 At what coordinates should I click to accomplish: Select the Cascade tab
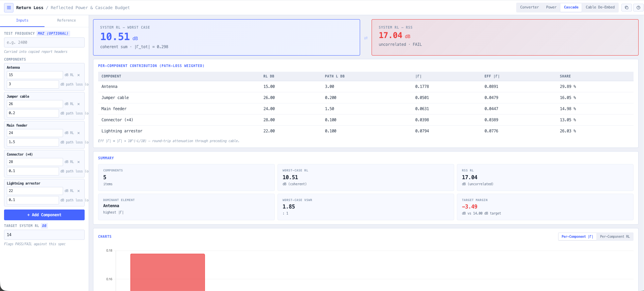571,7
